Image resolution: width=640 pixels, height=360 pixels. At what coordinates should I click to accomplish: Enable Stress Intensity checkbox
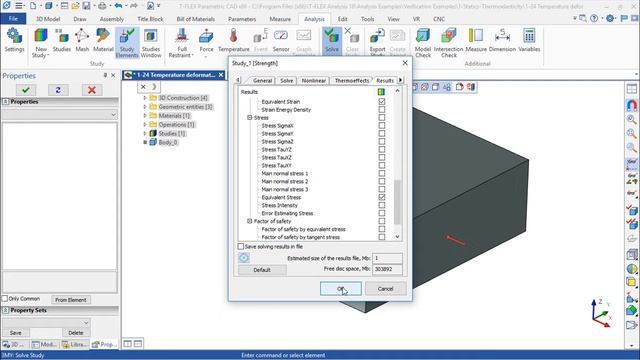[x=382, y=205]
